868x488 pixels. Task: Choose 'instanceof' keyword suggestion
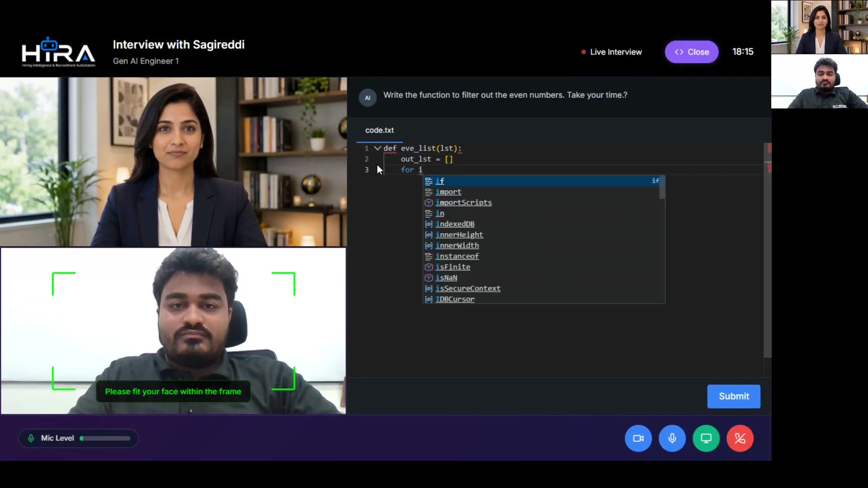pos(541,256)
